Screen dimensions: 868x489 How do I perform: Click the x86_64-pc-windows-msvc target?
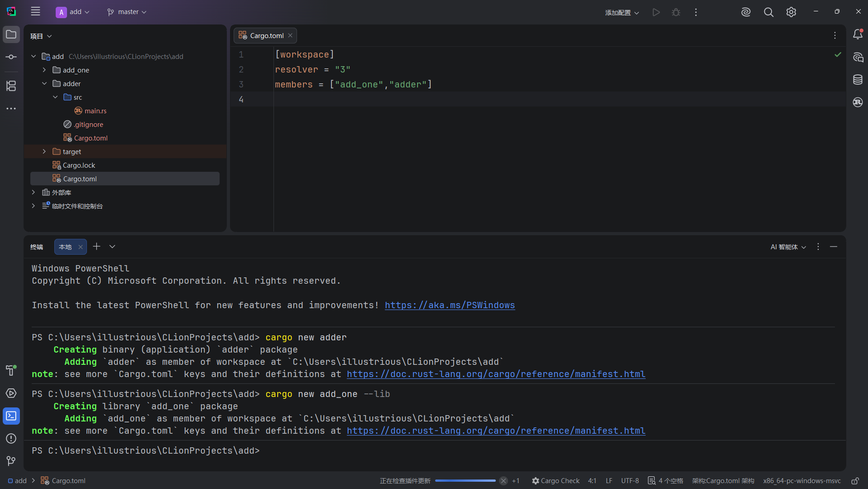point(802,481)
